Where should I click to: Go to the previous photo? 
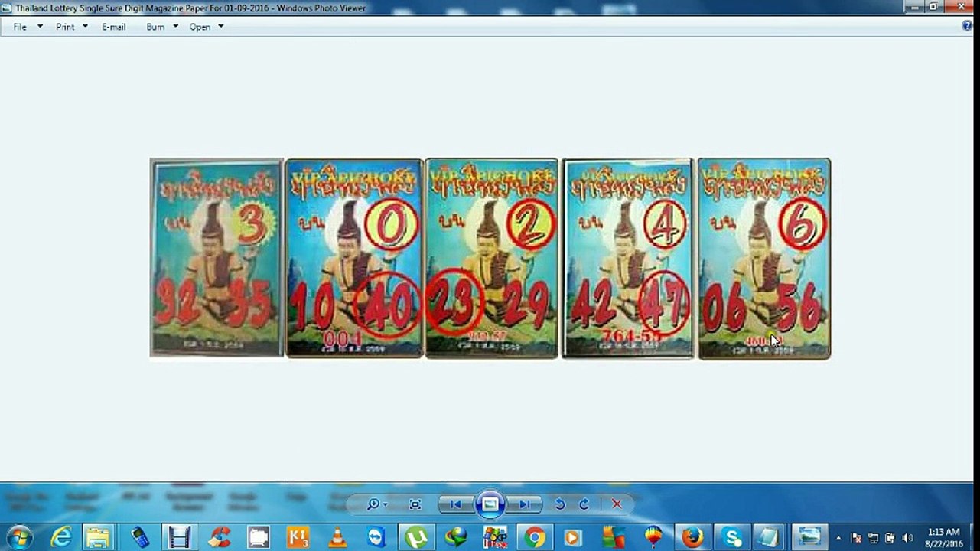[x=455, y=504]
